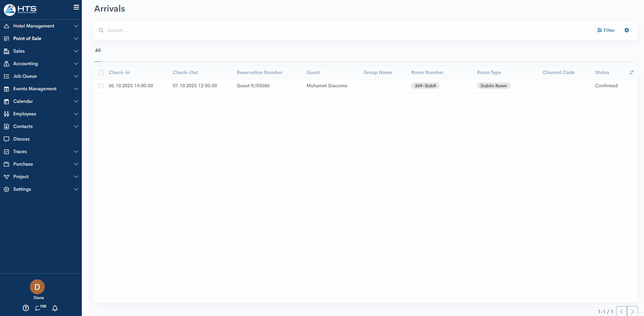Go to next page of arrivals
This screenshot has height=316, width=644.
[x=632, y=311]
